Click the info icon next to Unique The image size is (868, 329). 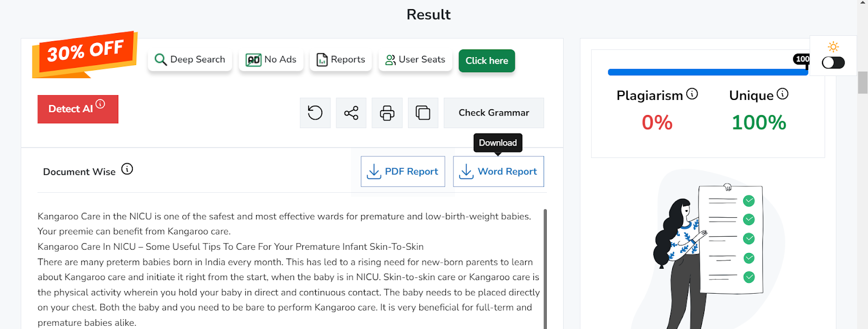point(782,93)
